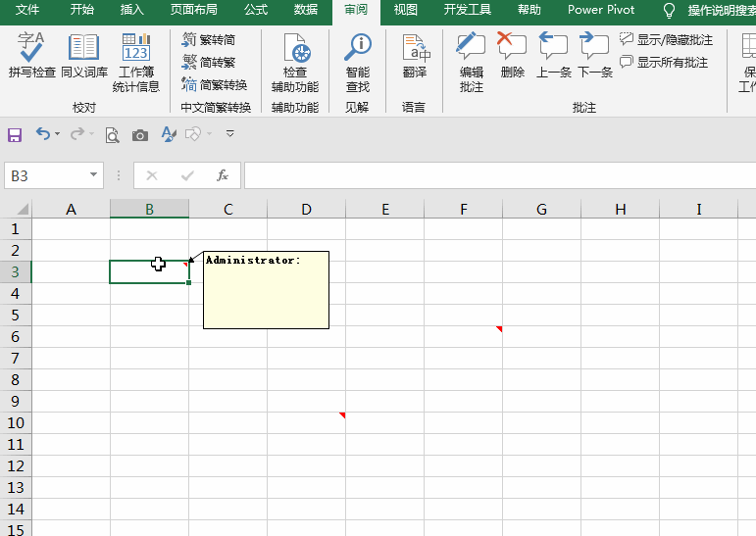Switch to the 视图 View tab
Viewport: 756px width, 536px height.
click(406, 10)
